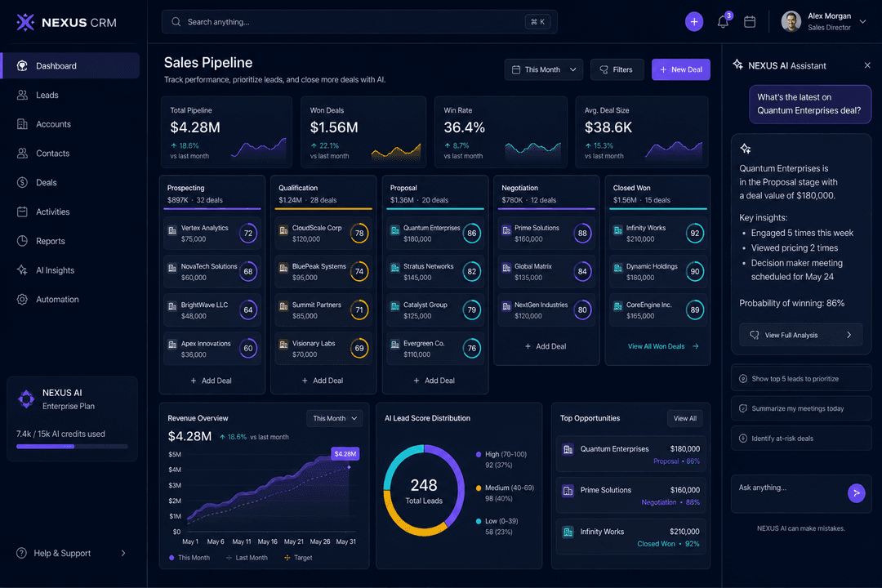Click the High (70-100) legend dot
The image size is (882, 588).
pyautogui.click(x=479, y=455)
